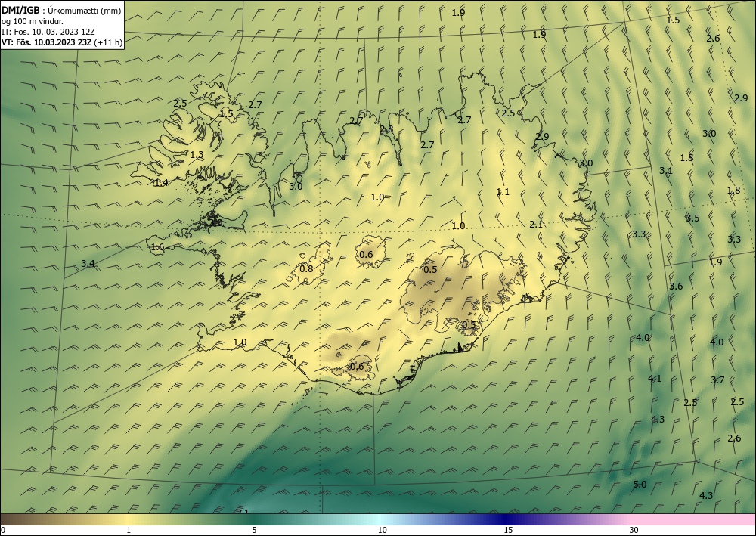Screen dimensions: 756x536
Task: Select the 'VT: Fös. 10.03.2023 23Z (+11 h)' line
Action: pos(62,42)
